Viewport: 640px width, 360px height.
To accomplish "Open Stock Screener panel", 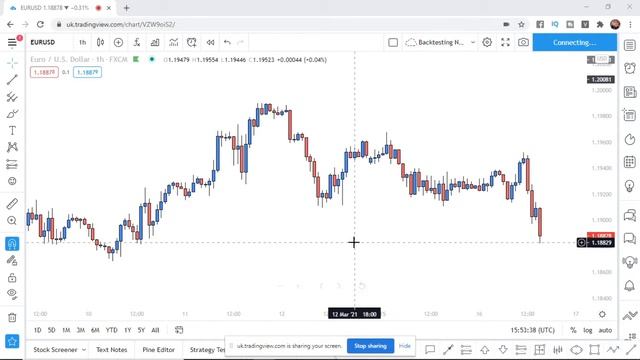I will point(55,350).
